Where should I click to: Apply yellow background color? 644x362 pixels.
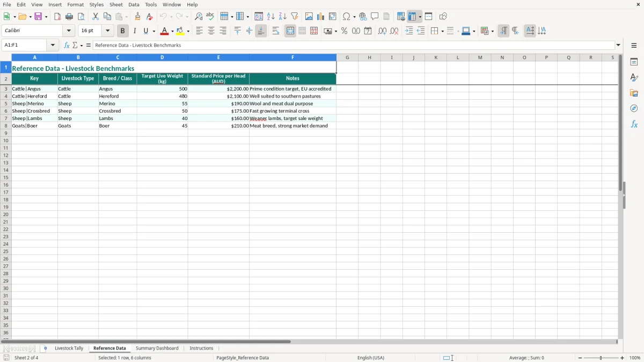pyautogui.click(x=180, y=31)
